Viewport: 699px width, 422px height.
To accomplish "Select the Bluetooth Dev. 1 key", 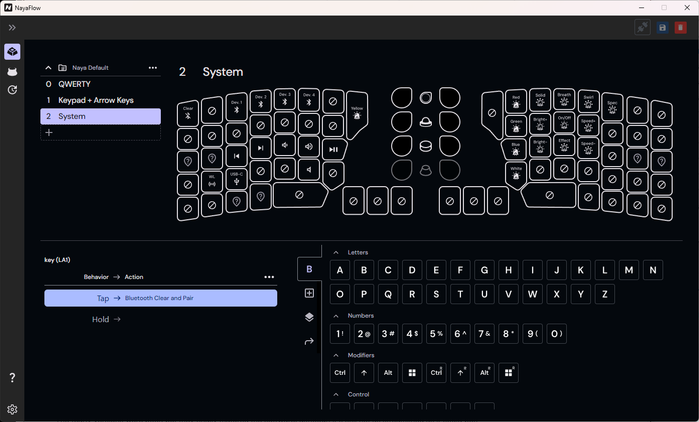I will pyautogui.click(x=236, y=106).
